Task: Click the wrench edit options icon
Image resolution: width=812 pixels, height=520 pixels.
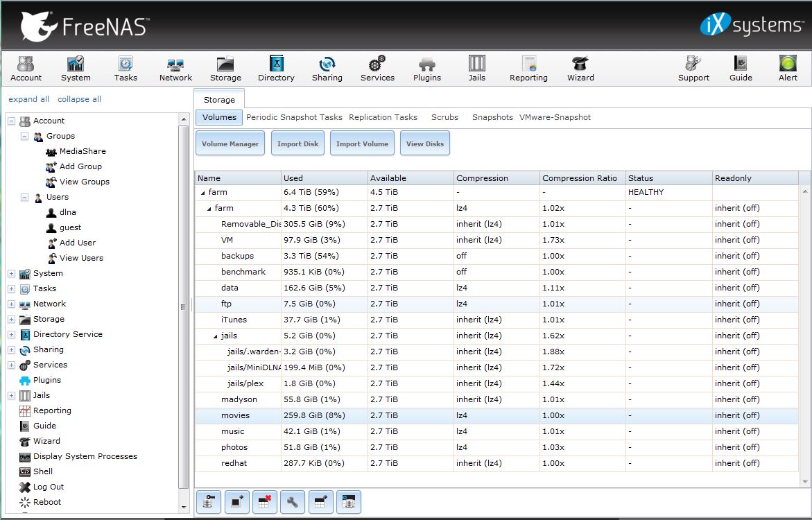Action: pyautogui.click(x=292, y=502)
